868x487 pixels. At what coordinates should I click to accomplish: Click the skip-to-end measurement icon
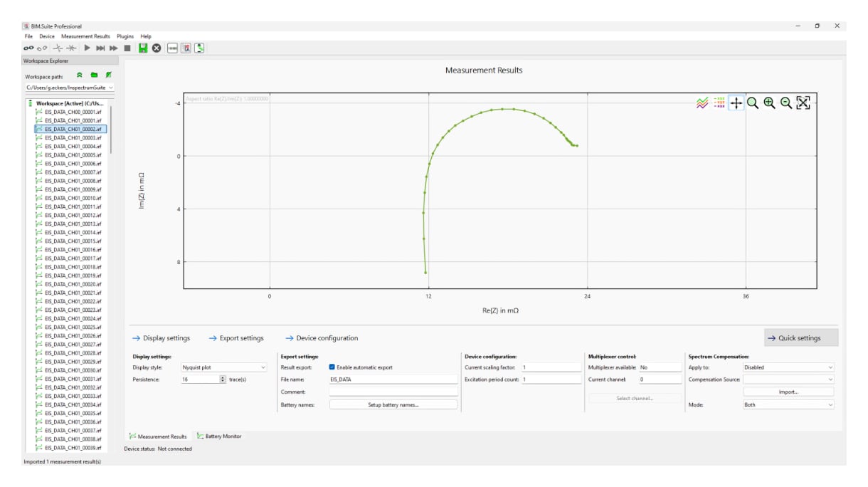(100, 48)
